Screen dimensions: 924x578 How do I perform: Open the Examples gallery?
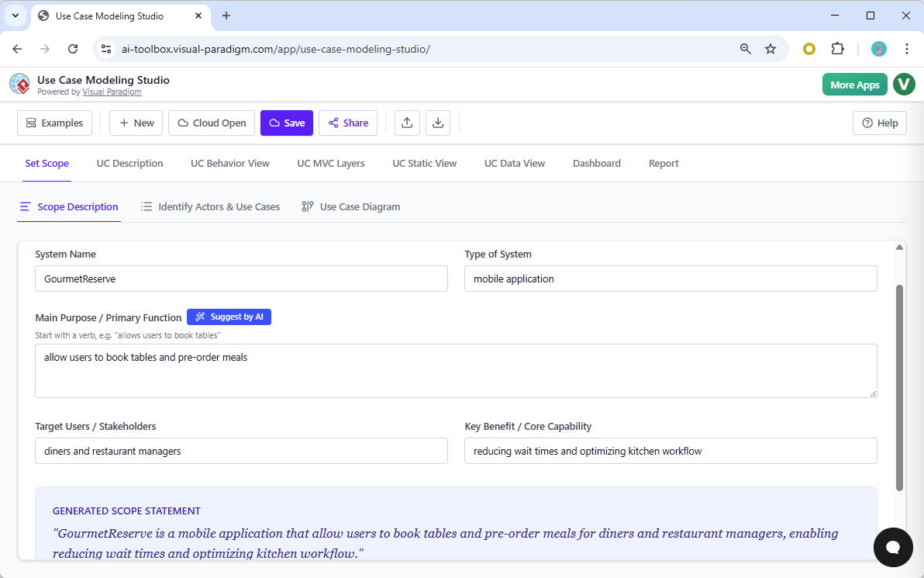coord(54,123)
